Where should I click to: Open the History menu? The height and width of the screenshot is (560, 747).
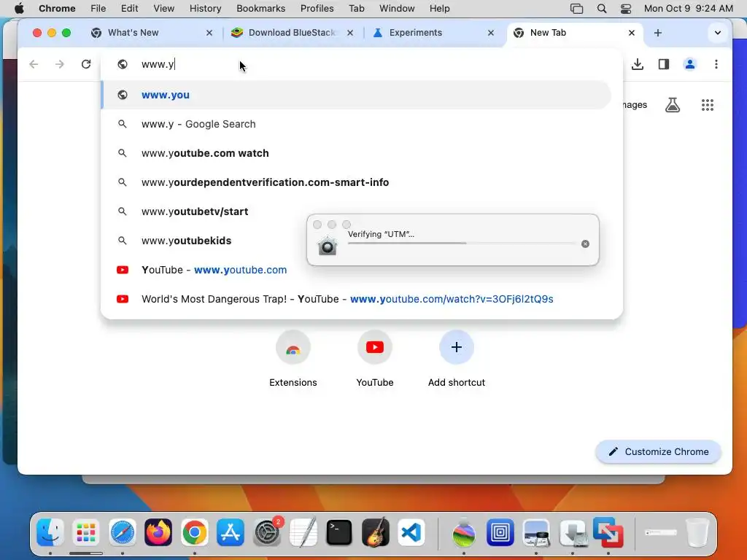click(x=205, y=9)
